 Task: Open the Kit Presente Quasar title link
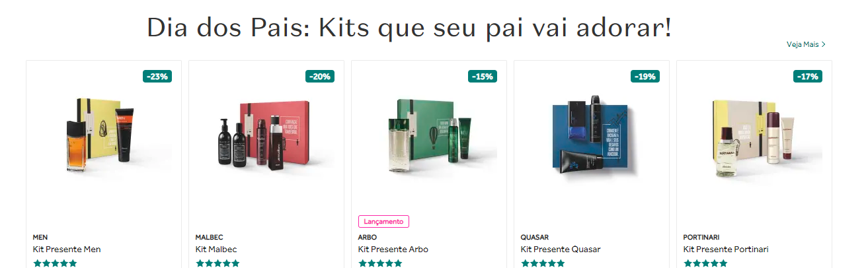tap(561, 250)
